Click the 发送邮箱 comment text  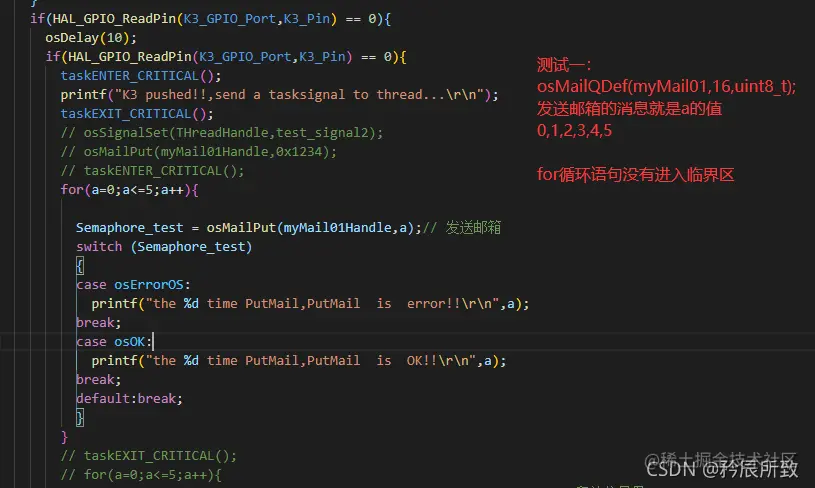click(473, 228)
